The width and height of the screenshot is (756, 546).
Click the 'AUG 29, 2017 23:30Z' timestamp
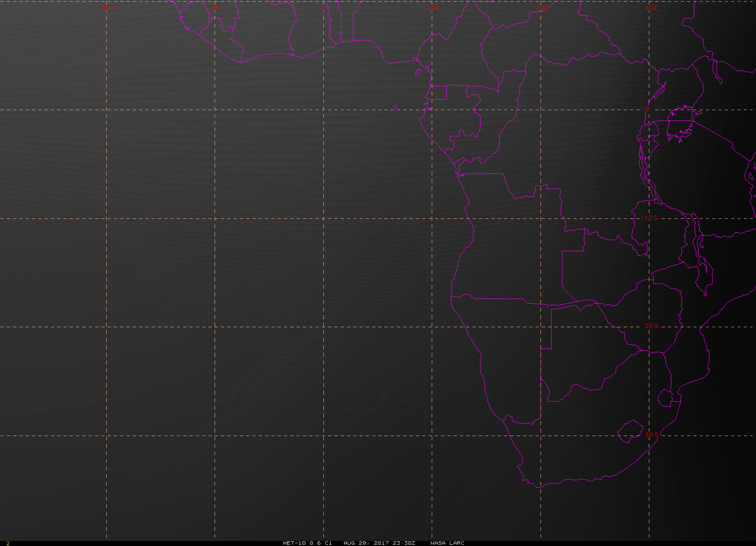coord(379,543)
